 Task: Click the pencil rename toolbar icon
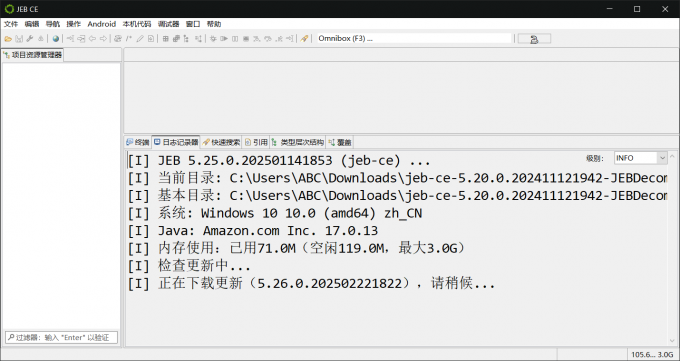pyautogui.click(x=140, y=39)
